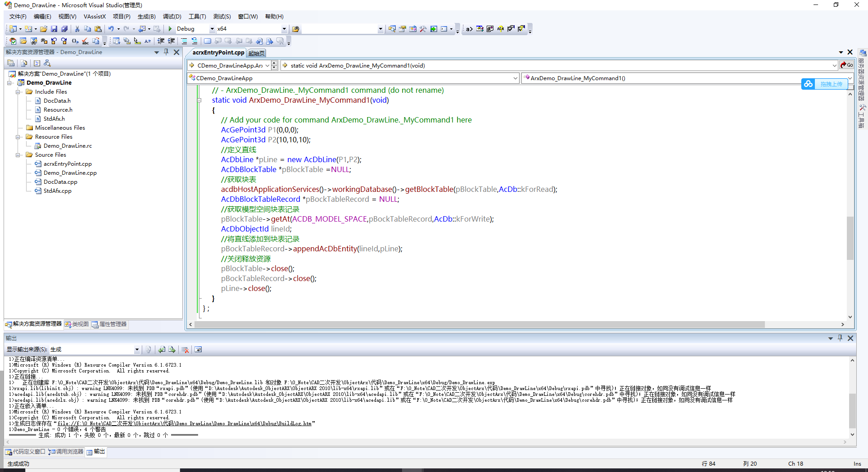Click the decrease indent icon
The image size is (868, 472).
click(x=161, y=41)
